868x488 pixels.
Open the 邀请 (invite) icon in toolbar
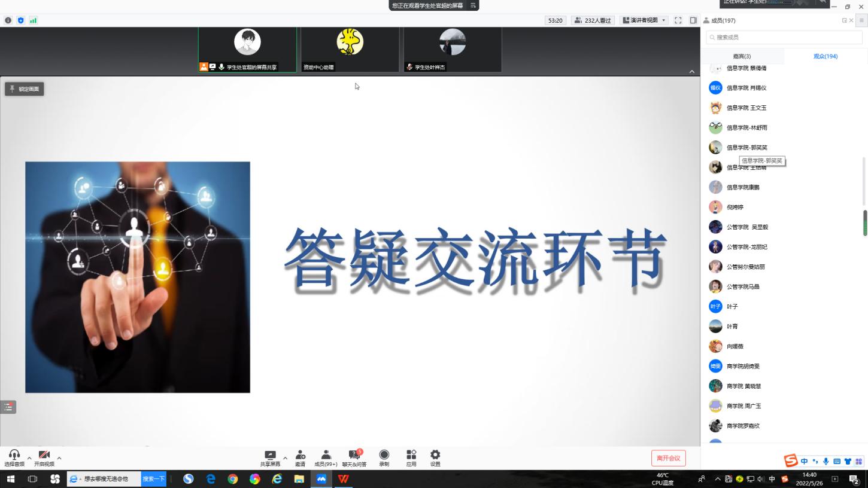[x=300, y=457]
